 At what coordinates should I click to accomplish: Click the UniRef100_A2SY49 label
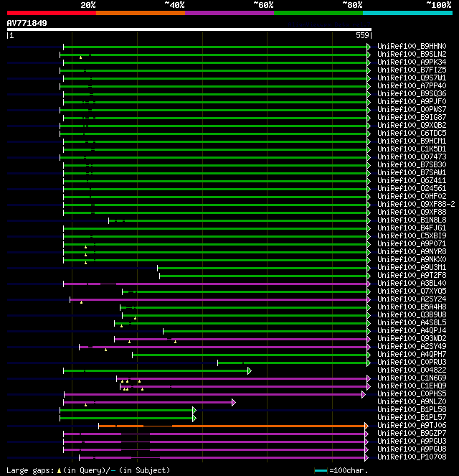tap(412, 346)
